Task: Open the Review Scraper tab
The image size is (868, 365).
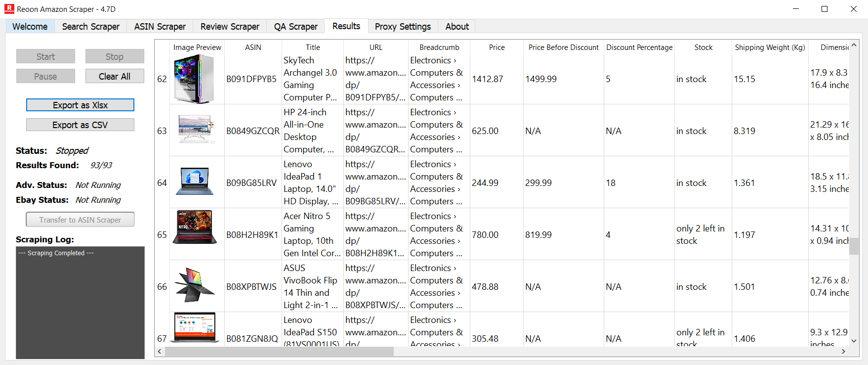Action: (x=230, y=27)
